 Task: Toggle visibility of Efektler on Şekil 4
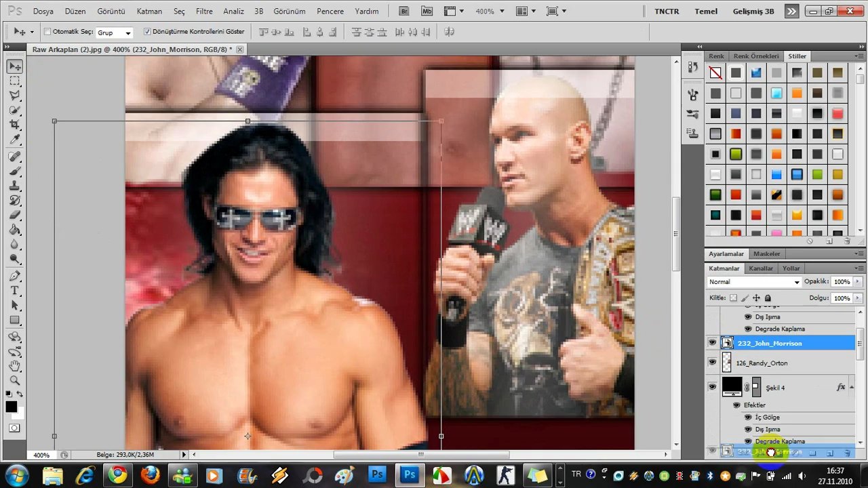pos(736,405)
